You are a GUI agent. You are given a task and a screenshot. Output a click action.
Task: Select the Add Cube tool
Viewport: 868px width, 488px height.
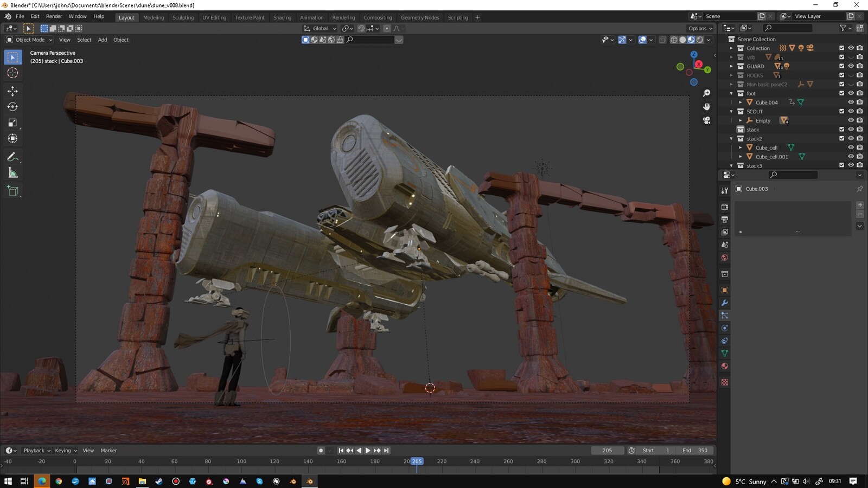tap(12, 191)
